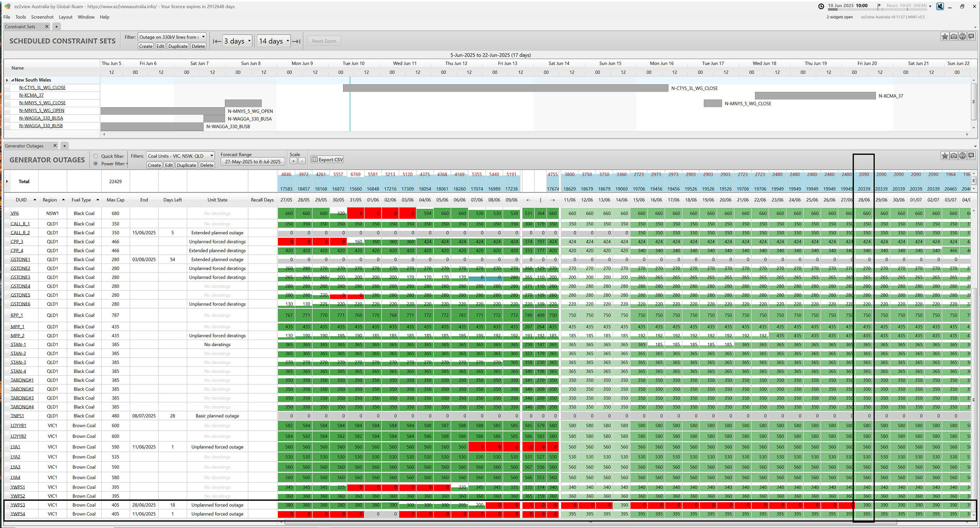Click N-CTYS_3L_WG_CLOSE gantt bar
980x528 pixels.
click(506, 88)
